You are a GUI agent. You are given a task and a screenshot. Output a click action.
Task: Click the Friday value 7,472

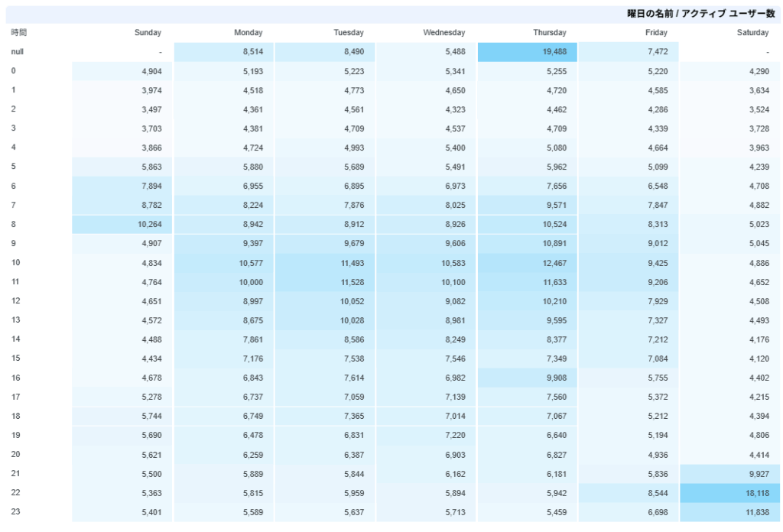click(x=657, y=52)
